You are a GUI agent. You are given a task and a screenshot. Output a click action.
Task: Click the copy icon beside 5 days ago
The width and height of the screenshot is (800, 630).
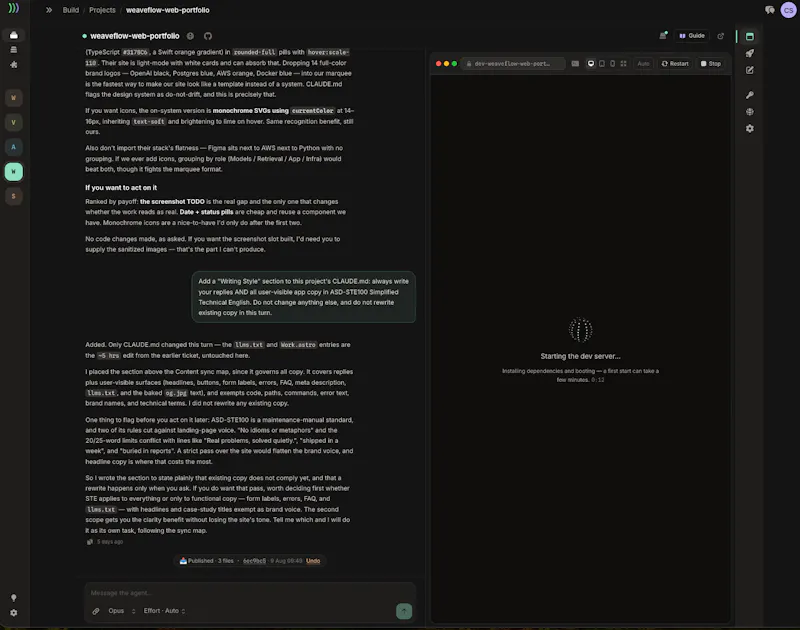click(x=90, y=542)
